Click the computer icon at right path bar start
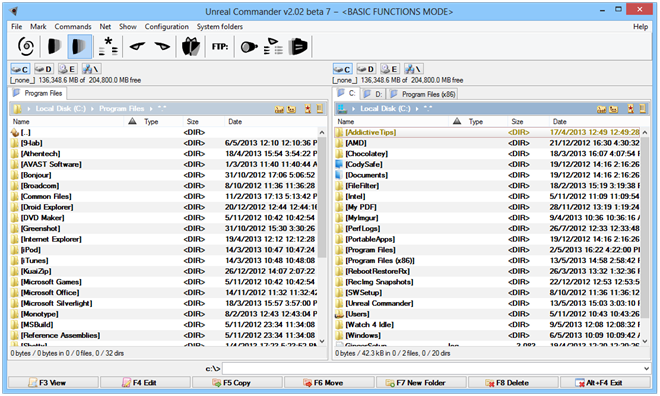660x396 pixels. pos(342,109)
